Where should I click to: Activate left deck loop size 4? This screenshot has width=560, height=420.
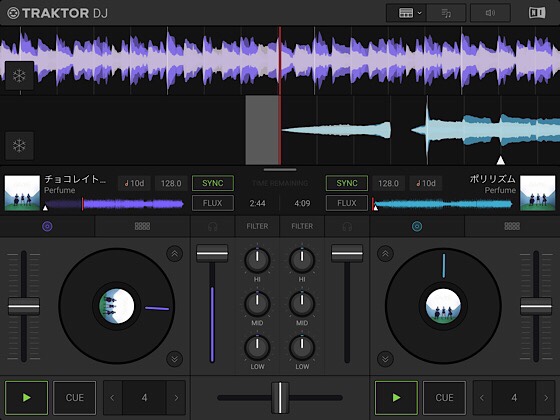144,398
